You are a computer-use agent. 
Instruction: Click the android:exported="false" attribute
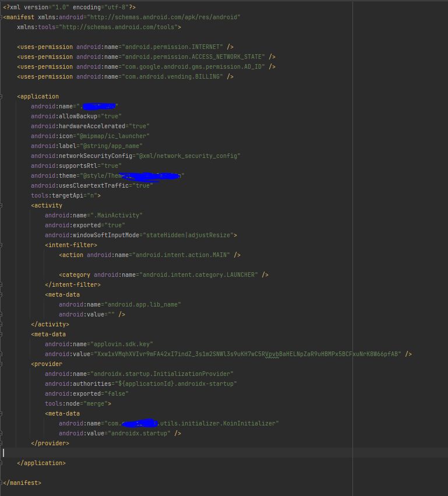(87, 394)
